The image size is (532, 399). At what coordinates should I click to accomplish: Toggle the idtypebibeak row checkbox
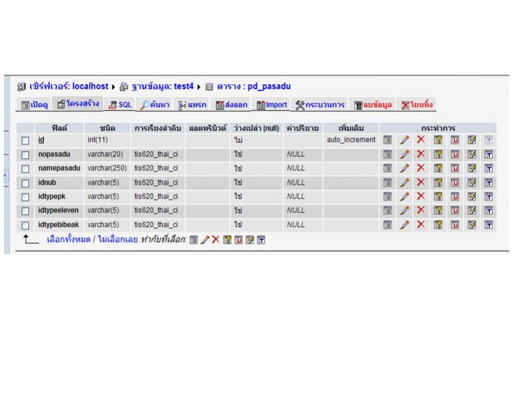point(25,226)
